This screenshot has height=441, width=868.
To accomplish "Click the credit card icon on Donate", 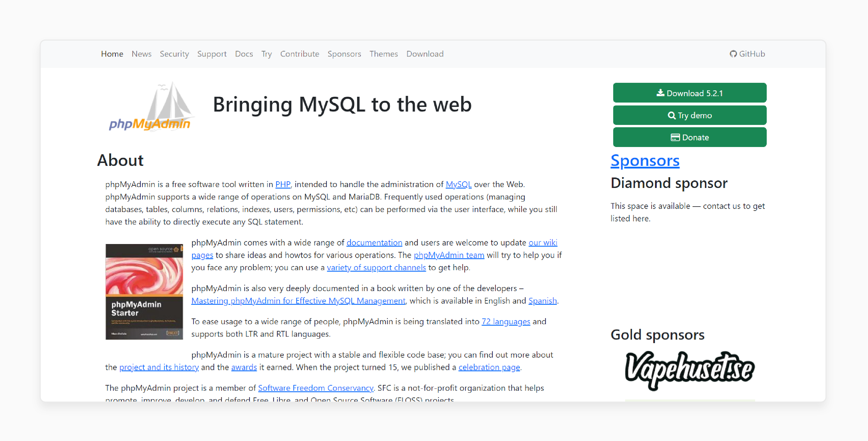I will 675,137.
